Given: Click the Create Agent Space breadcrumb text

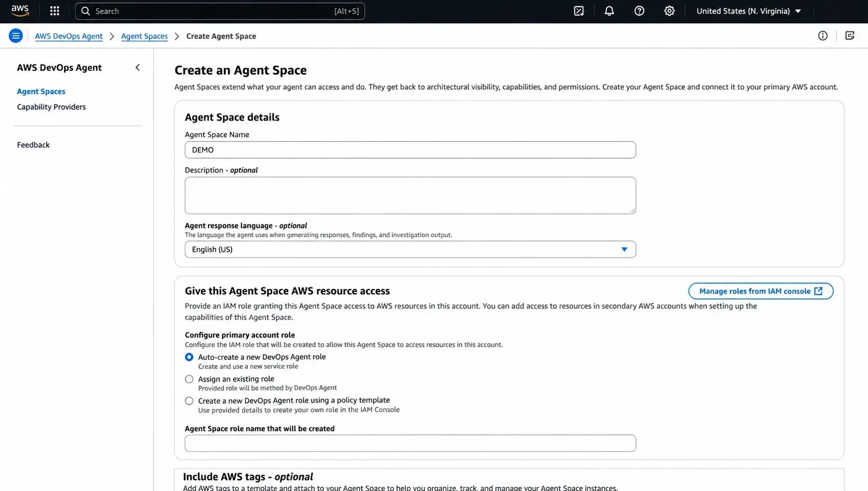Looking at the screenshot, I should pos(221,36).
